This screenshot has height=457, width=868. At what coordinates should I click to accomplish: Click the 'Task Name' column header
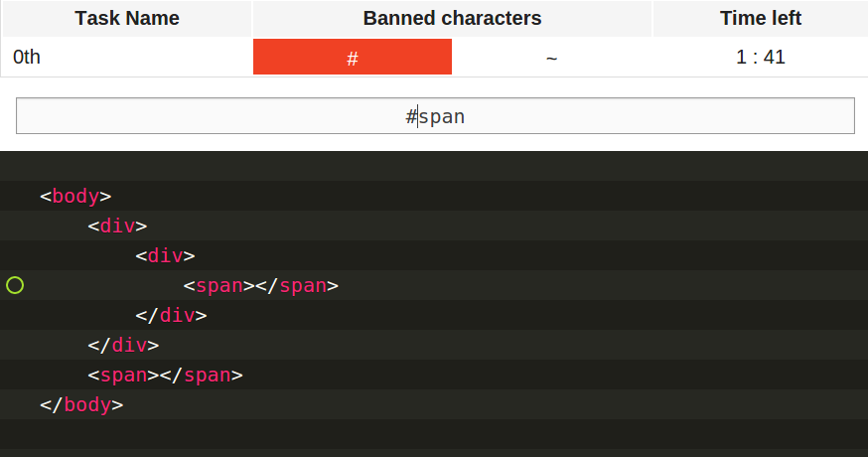(126, 19)
